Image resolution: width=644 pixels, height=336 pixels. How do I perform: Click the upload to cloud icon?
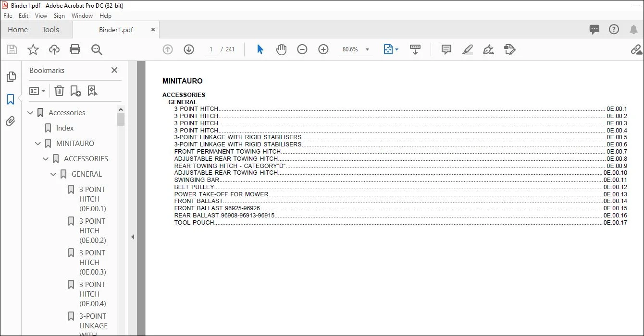[x=54, y=49]
